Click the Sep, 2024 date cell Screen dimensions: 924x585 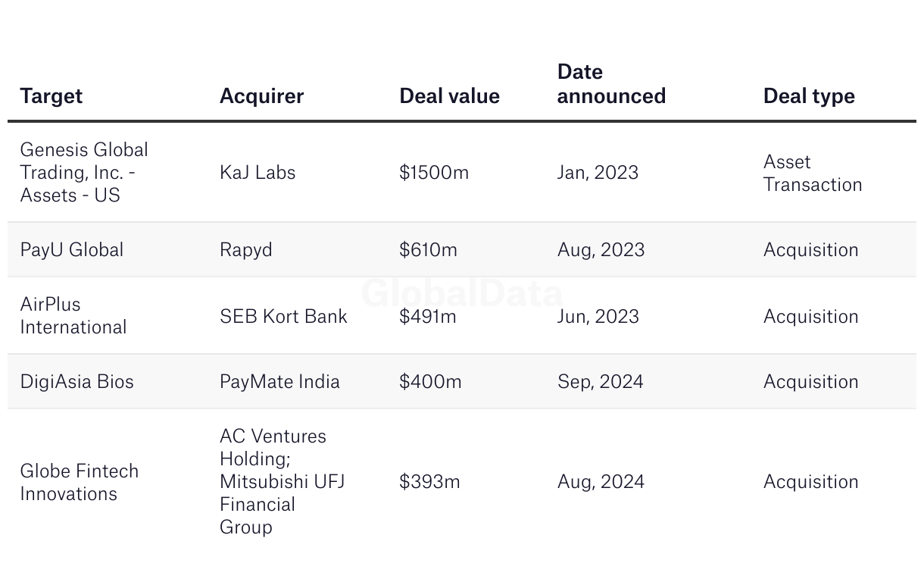tap(601, 381)
